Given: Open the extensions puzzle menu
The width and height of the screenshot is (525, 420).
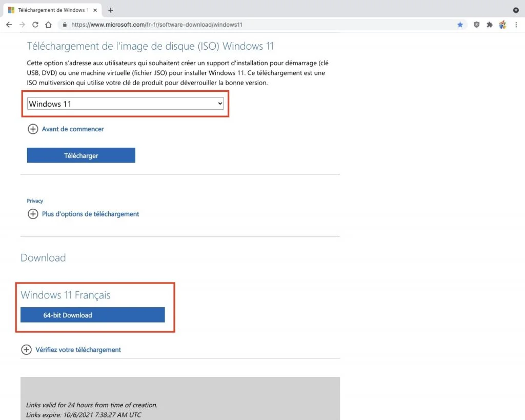Looking at the screenshot, I should [490, 25].
